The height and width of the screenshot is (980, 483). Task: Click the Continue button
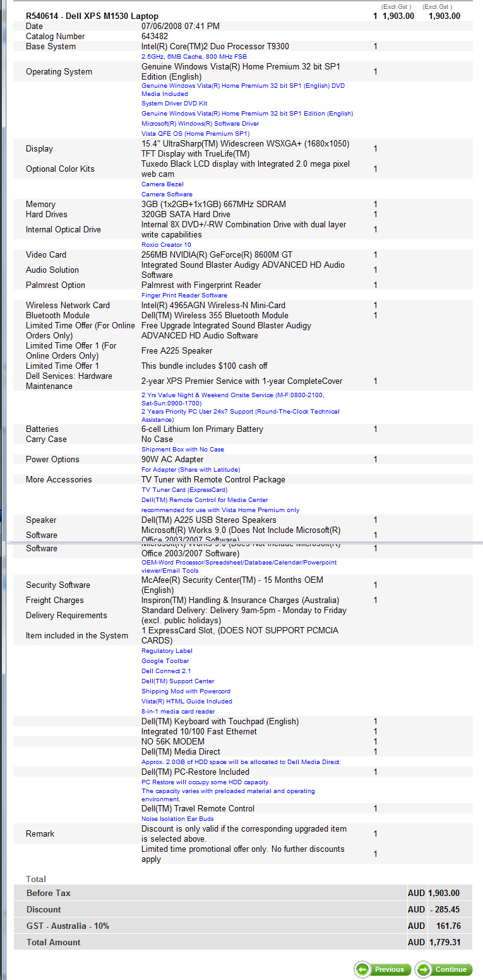(443, 969)
